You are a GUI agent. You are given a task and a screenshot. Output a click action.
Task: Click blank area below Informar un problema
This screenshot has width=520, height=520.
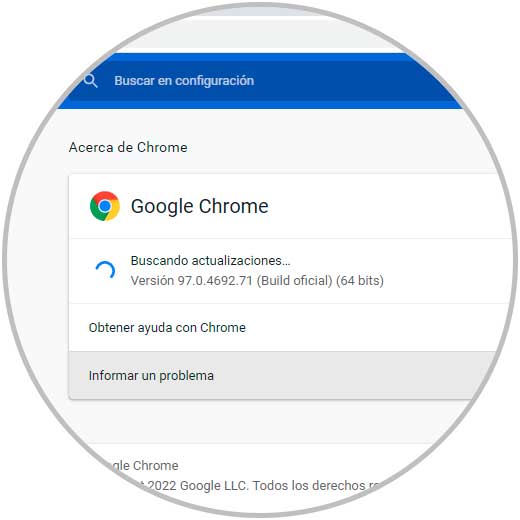[x=267, y=421]
